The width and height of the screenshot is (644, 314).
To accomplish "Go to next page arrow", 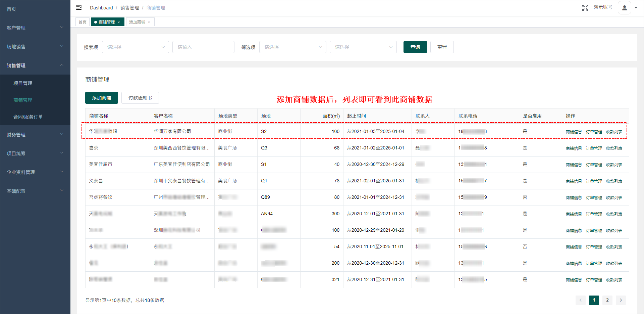I will (x=621, y=300).
